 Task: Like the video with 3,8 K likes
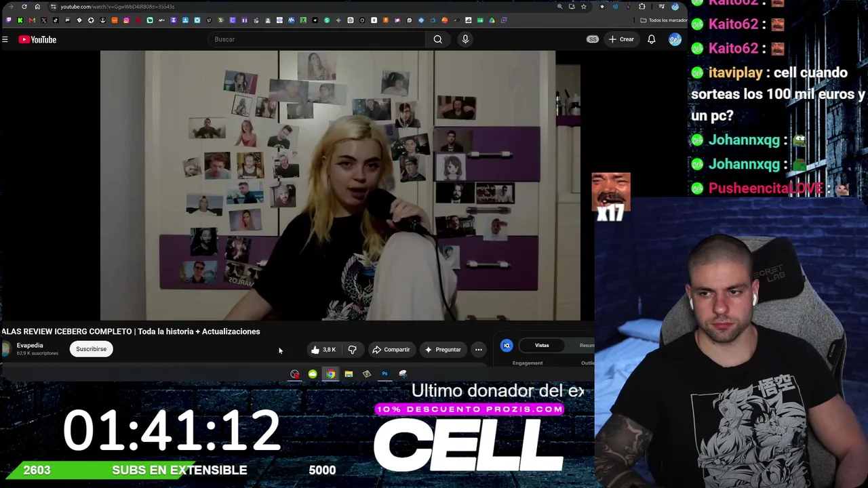point(323,350)
